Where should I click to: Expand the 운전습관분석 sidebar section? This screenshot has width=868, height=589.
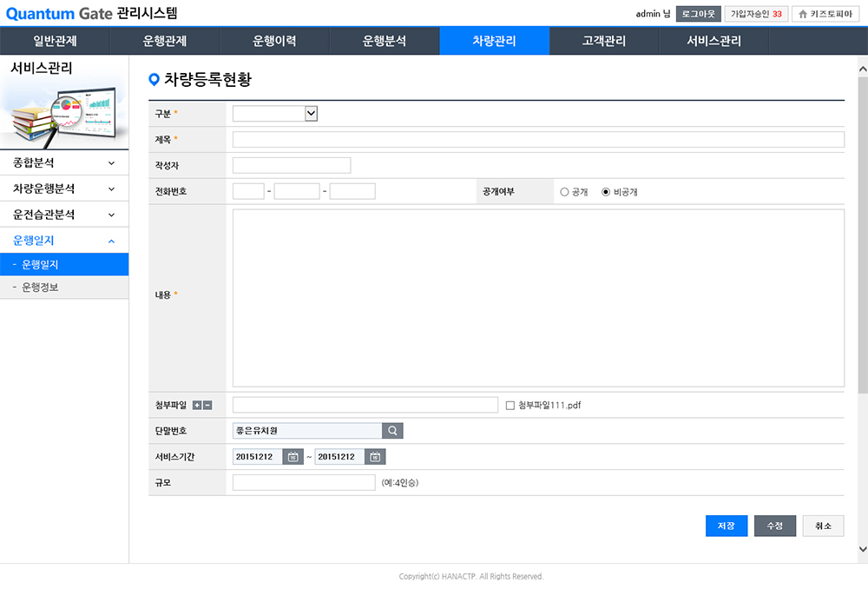[64, 215]
